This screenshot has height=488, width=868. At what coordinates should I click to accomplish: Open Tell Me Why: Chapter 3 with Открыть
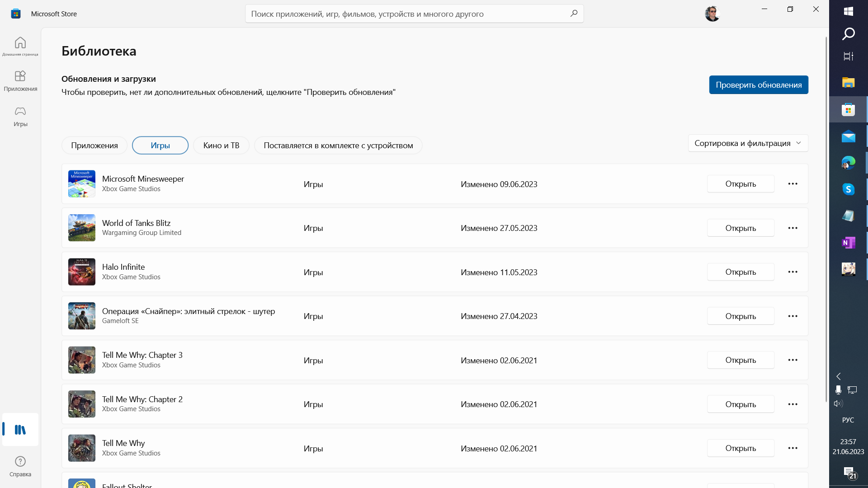pos(741,360)
